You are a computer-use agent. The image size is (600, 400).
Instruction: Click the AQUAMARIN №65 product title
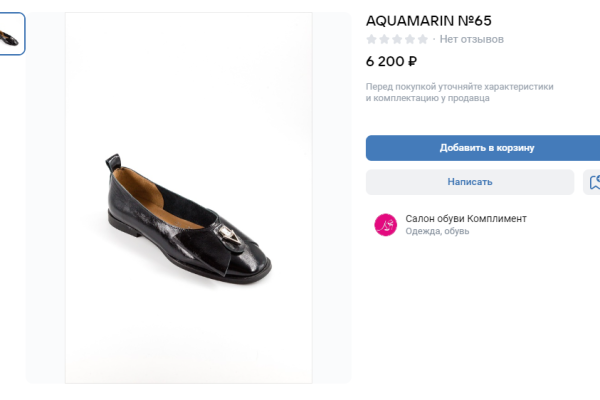(429, 20)
